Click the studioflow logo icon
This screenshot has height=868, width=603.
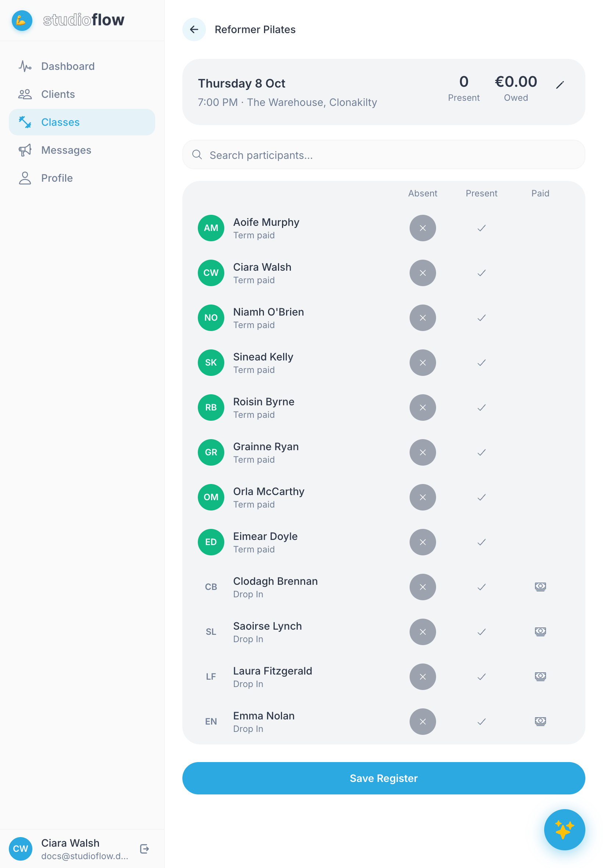(22, 20)
